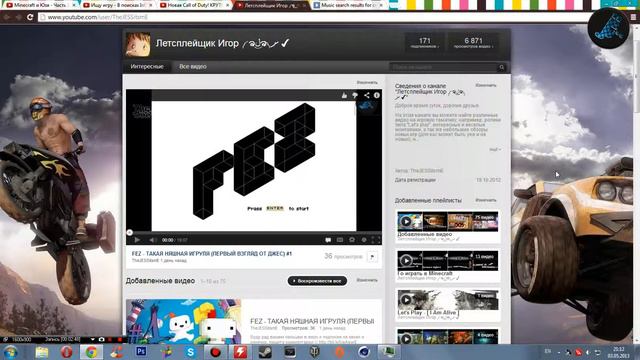Switch to the Ищу игру browser tab

coord(116,5)
